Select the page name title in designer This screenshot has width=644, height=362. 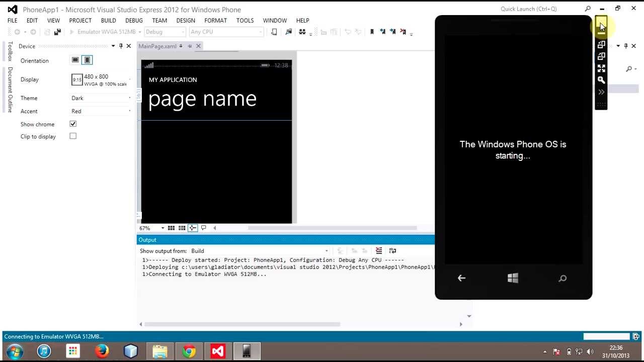(202, 99)
